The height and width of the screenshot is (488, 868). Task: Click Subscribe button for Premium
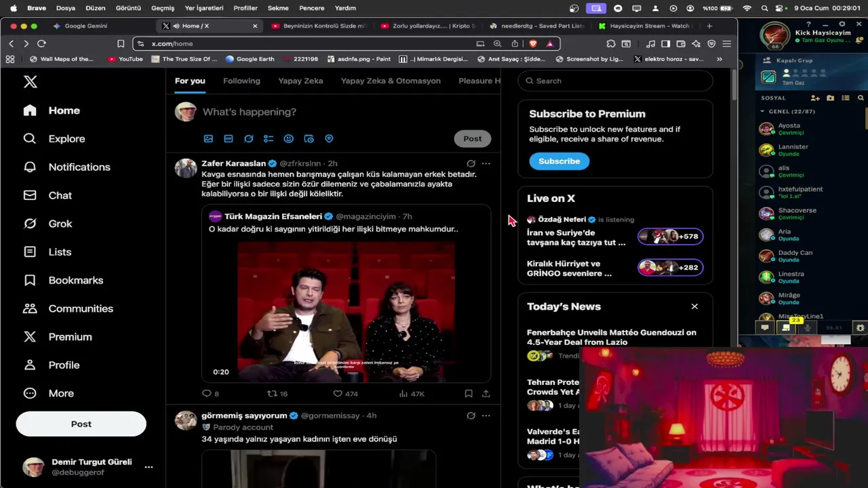point(559,161)
